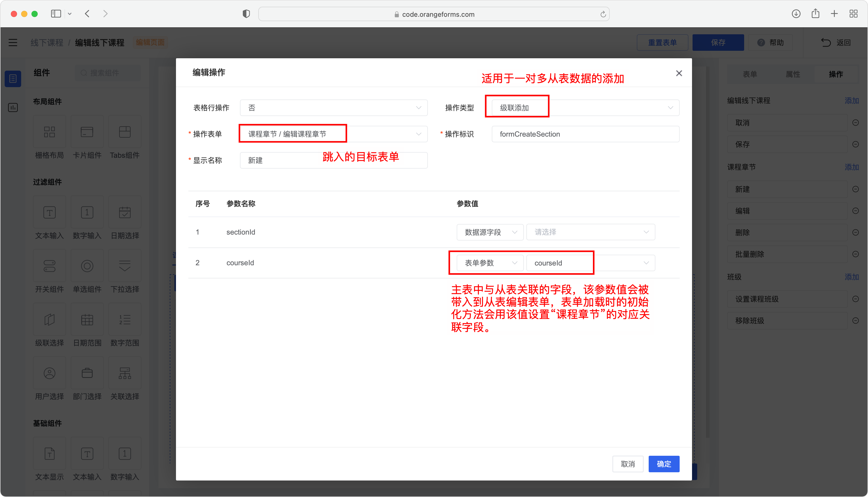Remove the 设置课程班级 operation with minus icon
The image size is (868, 497).
(x=855, y=299)
